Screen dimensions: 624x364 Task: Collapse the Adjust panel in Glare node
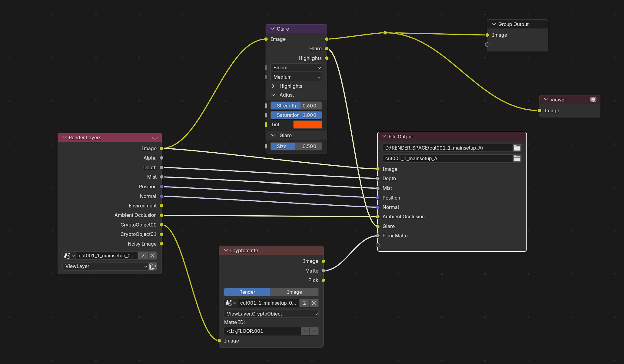click(x=273, y=95)
